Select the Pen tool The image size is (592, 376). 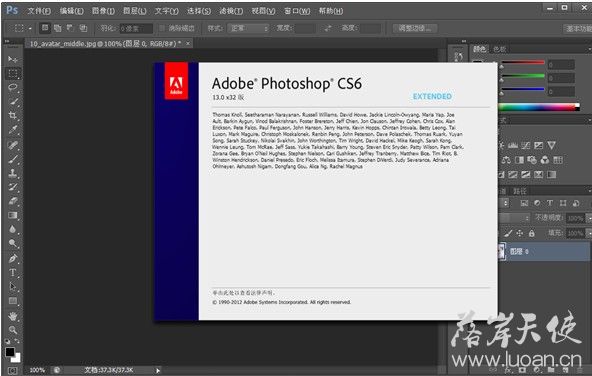[12, 259]
